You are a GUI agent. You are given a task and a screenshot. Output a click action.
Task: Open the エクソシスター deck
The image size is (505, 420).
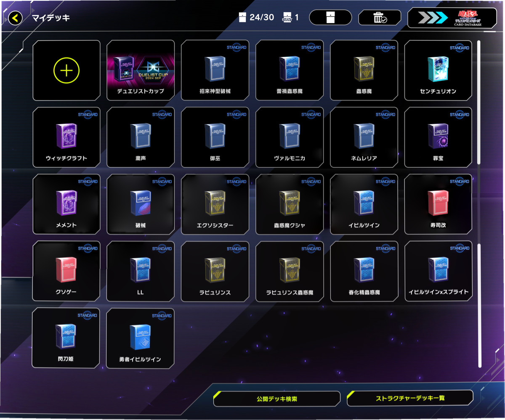pyautogui.click(x=215, y=204)
